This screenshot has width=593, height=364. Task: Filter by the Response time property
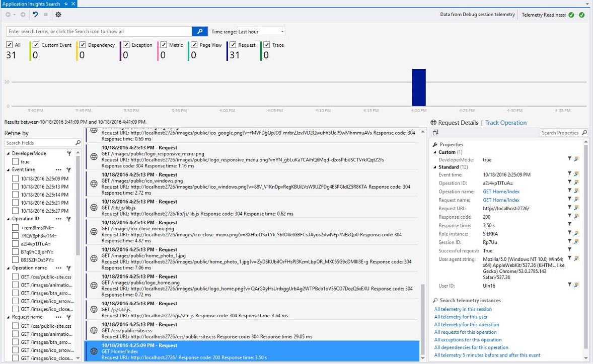point(569,224)
